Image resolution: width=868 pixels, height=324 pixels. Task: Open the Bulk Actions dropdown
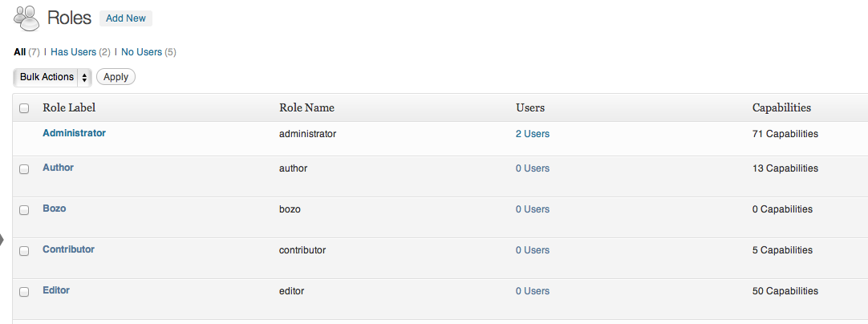coord(52,77)
